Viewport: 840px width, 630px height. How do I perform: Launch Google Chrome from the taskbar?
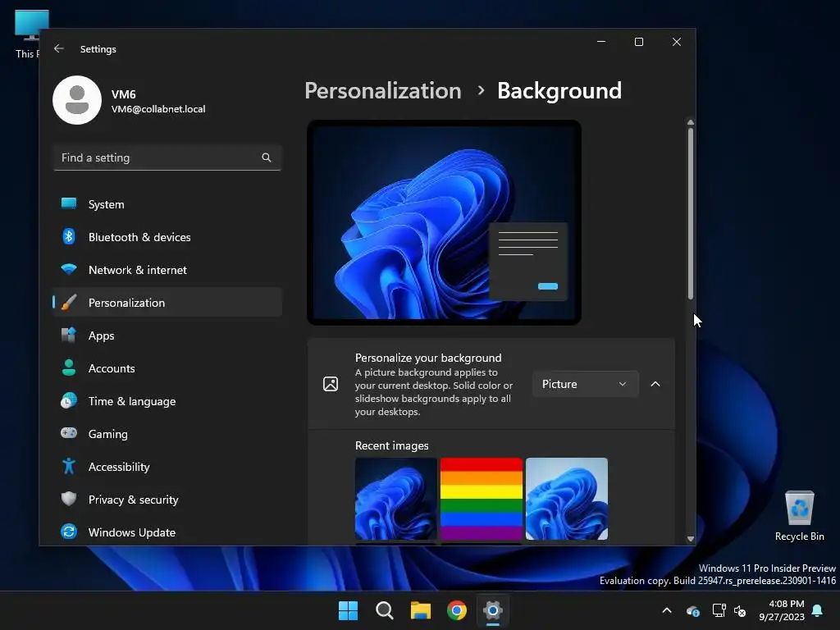point(457,610)
